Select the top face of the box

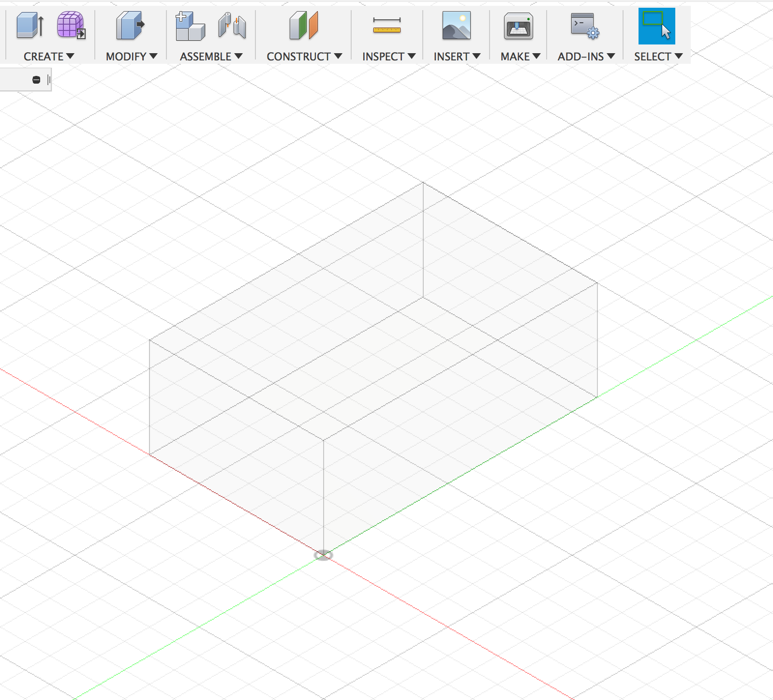click(x=373, y=311)
